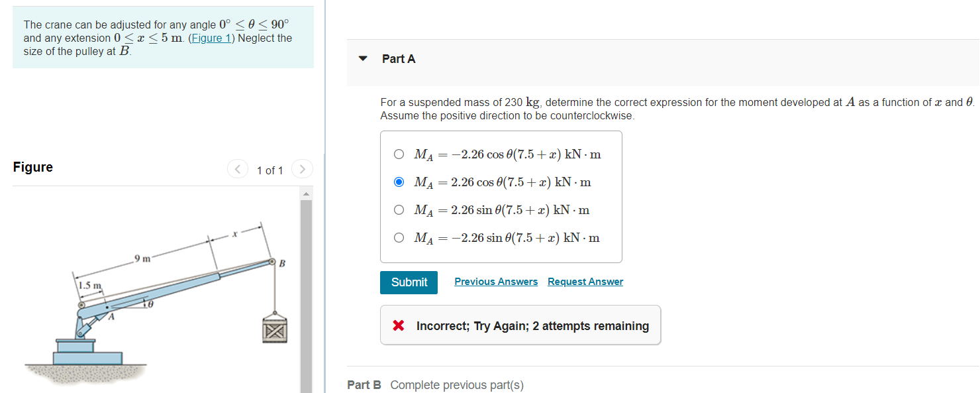Click the red X incorrect icon

tap(399, 325)
